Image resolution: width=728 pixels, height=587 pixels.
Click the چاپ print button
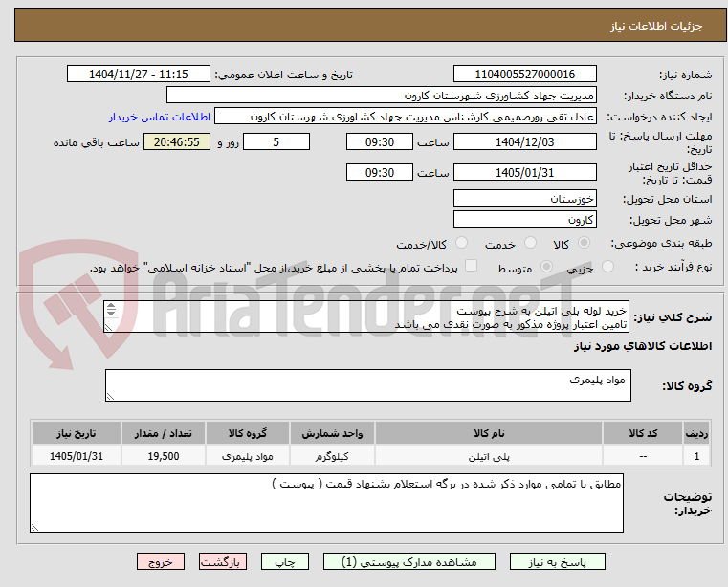[x=285, y=561]
